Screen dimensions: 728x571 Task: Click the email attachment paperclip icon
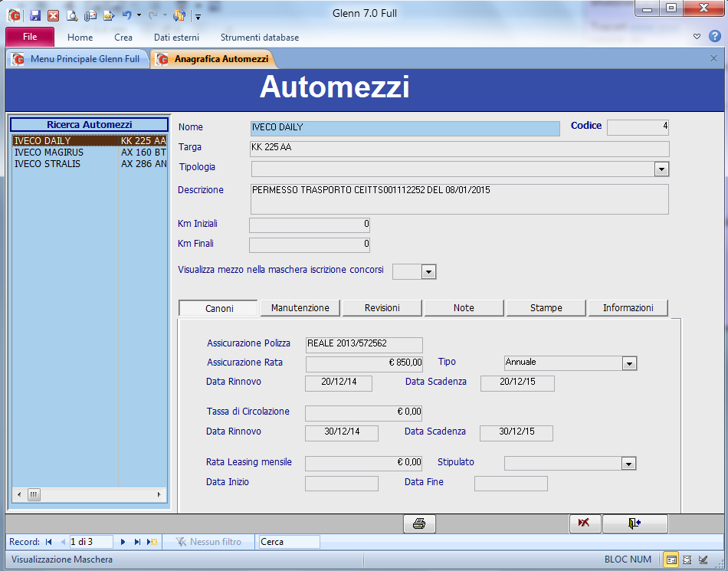[x=90, y=16]
